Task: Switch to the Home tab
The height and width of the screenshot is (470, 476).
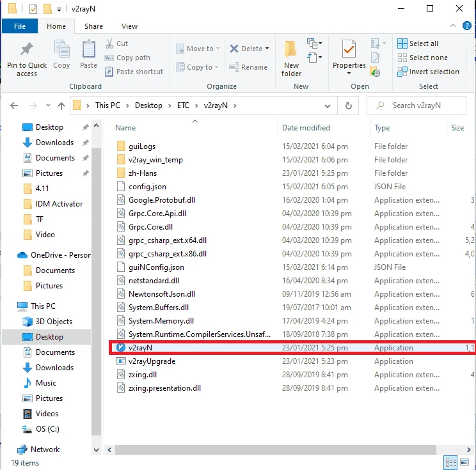Action: 56,26
